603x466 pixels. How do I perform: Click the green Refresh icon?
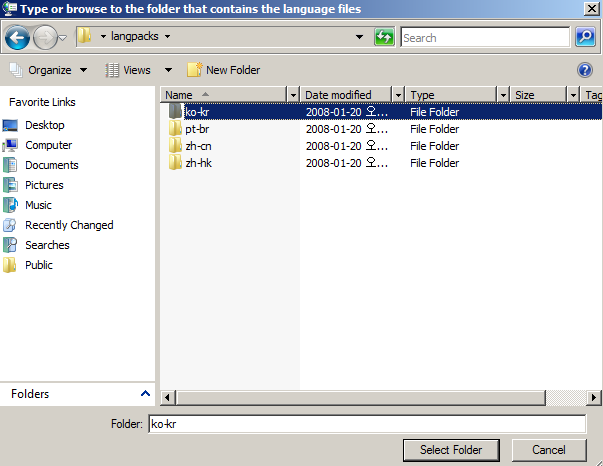tap(384, 37)
